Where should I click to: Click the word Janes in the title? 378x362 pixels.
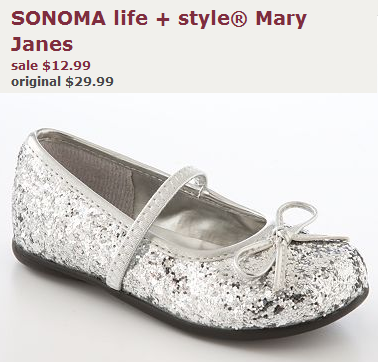(x=42, y=44)
